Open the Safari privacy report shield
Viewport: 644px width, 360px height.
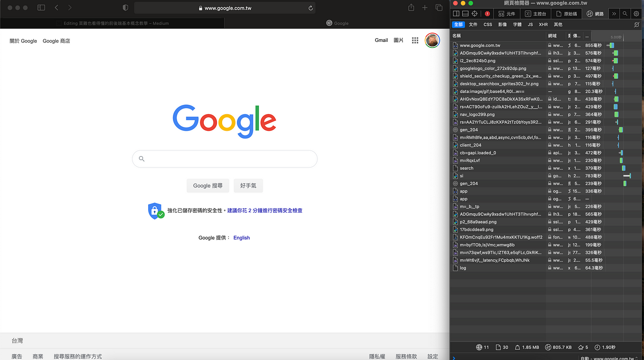tap(125, 8)
